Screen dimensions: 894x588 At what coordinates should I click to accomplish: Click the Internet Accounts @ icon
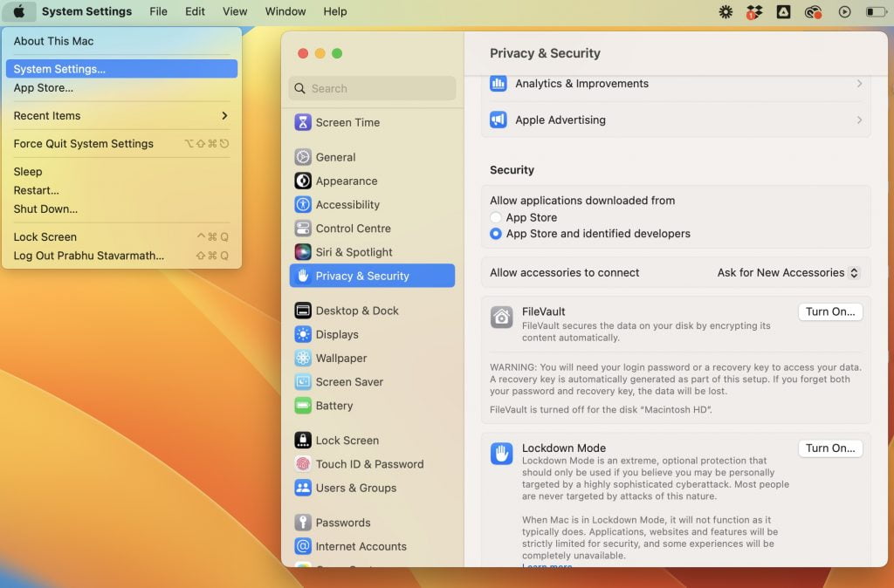coord(303,546)
